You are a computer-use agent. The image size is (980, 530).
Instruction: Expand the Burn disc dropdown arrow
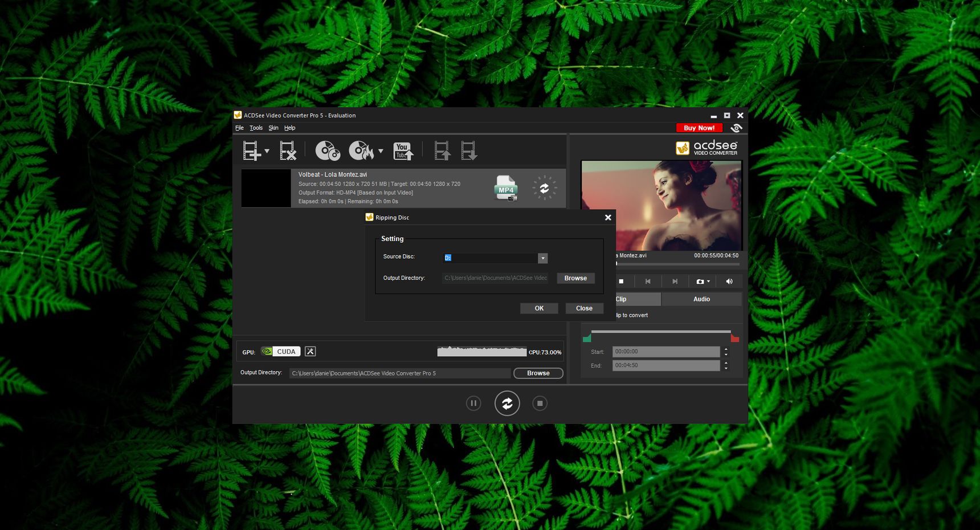[x=381, y=151]
